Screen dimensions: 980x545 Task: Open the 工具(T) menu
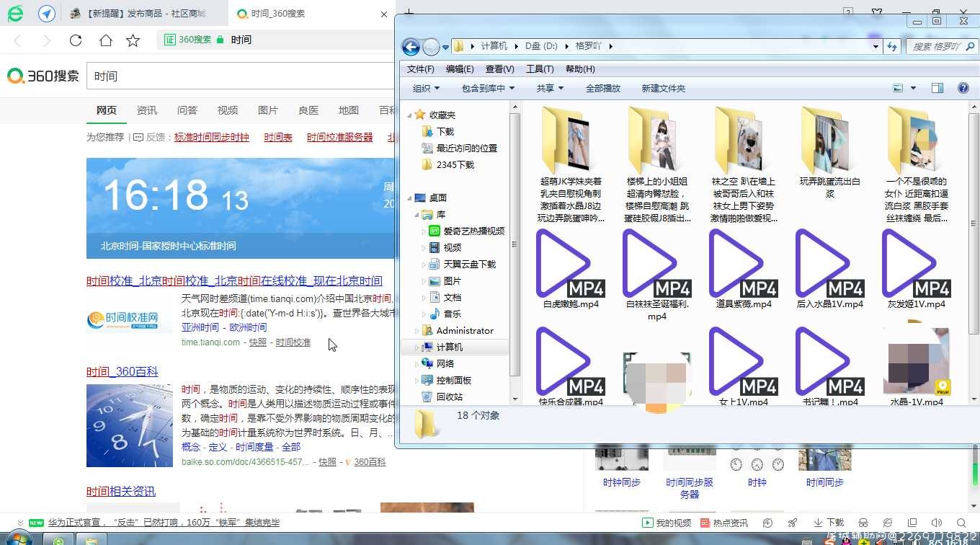540,69
